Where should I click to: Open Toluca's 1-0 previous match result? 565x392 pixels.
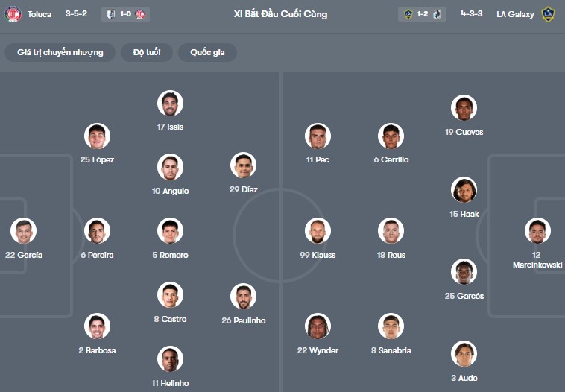pos(125,14)
